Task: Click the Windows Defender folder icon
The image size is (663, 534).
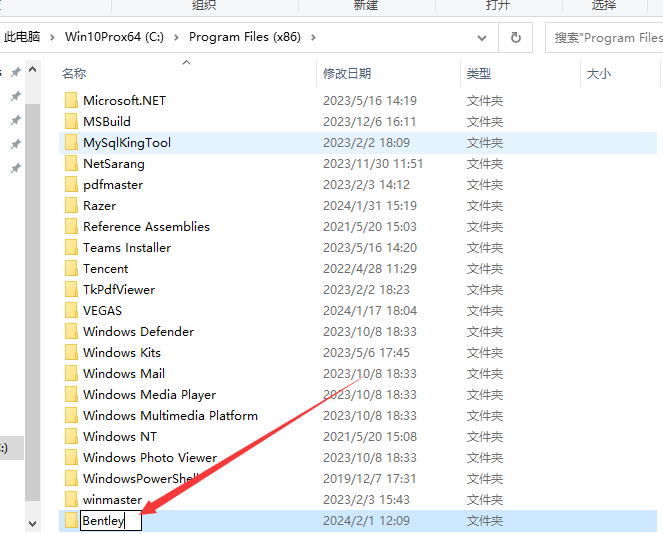Action: [71, 332]
